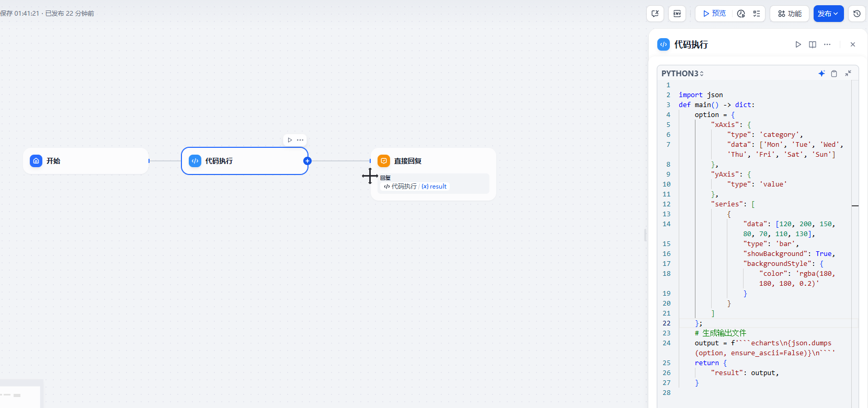
Task: Expand the 发布 publish dropdown
Action: [828, 14]
